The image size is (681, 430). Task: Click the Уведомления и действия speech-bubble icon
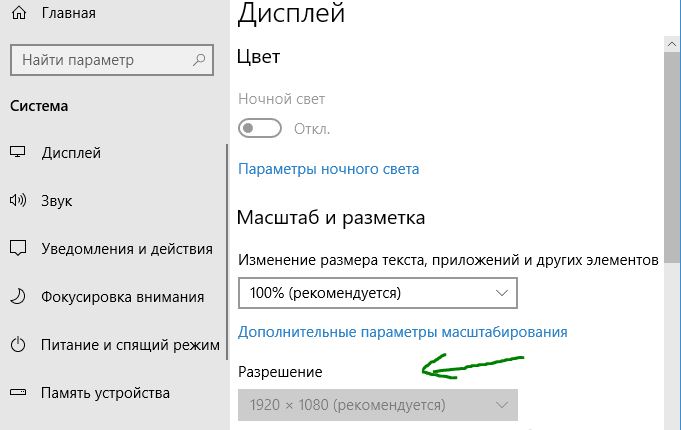[x=18, y=248]
